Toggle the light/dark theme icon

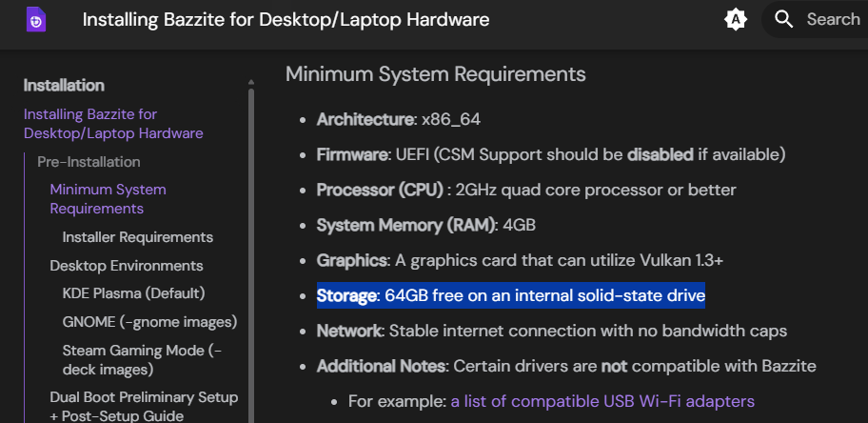click(736, 19)
